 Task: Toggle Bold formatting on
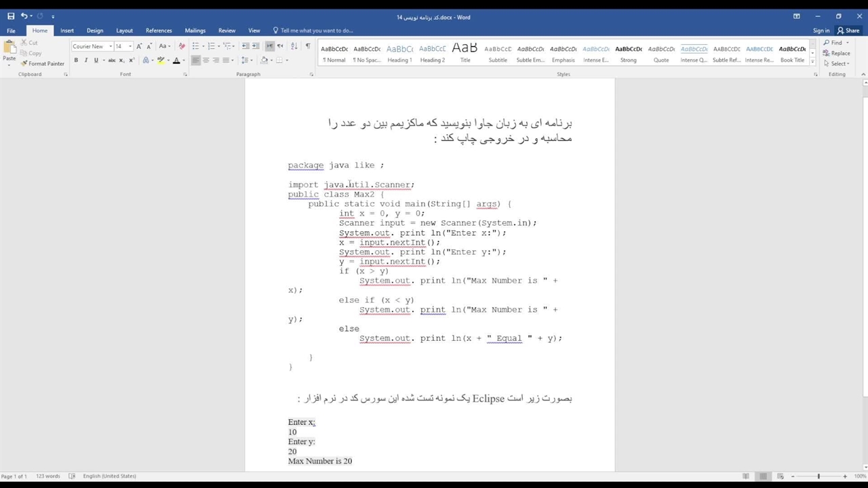[76, 60]
